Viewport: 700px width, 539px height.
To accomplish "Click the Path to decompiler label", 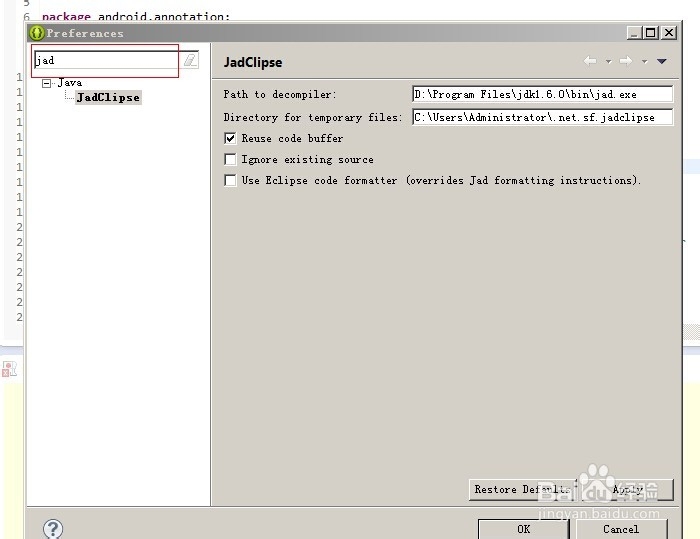I will tap(280, 94).
